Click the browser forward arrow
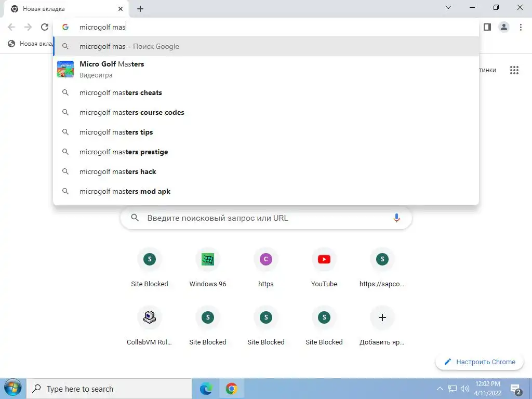This screenshot has width=532, height=399. tap(28, 27)
